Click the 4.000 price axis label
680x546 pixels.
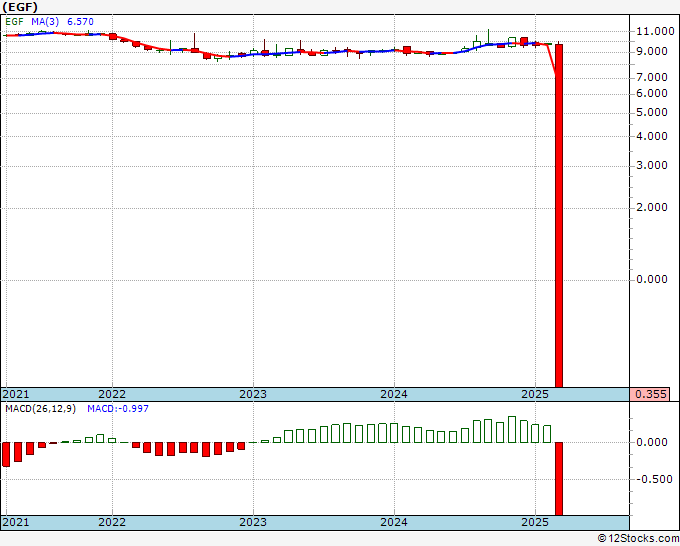[651, 136]
